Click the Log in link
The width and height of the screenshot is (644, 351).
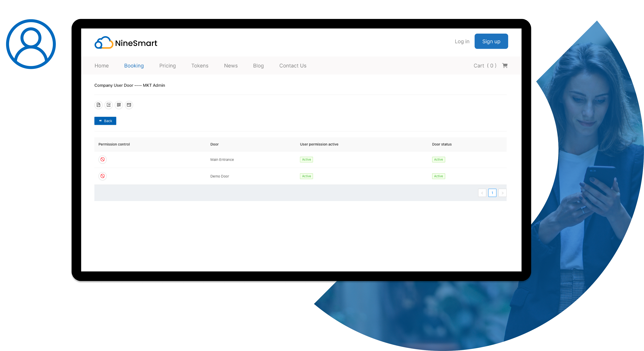pyautogui.click(x=462, y=42)
